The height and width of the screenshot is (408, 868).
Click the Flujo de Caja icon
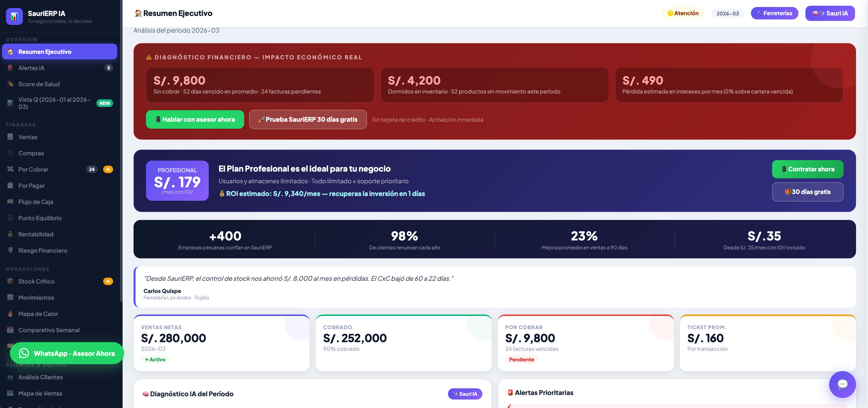[10, 202]
